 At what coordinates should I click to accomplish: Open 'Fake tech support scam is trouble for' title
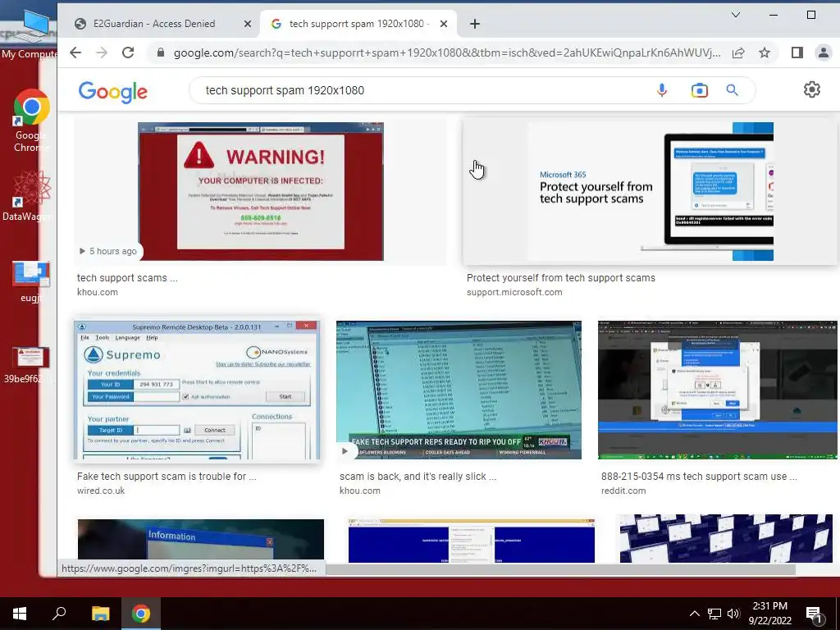(x=167, y=477)
